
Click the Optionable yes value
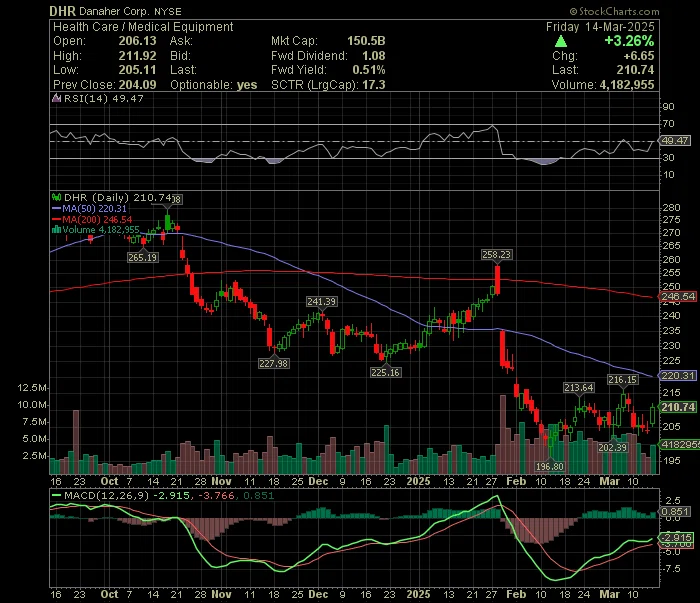247,85
